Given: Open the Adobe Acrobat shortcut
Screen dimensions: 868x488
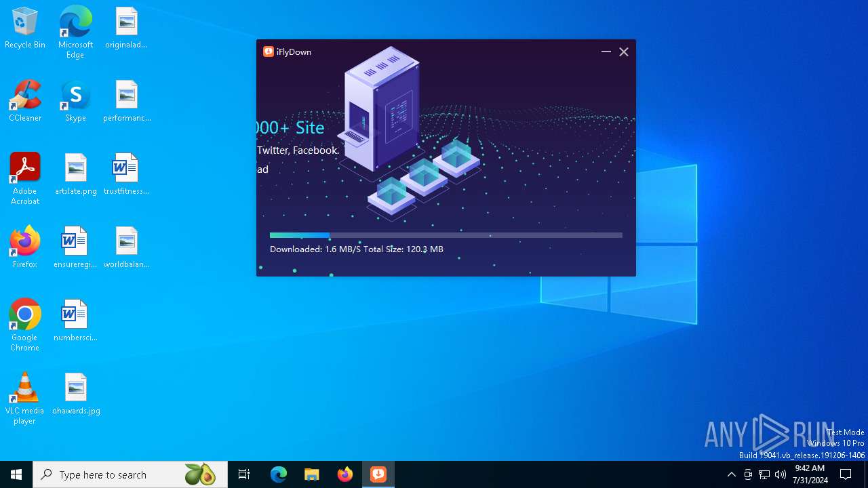Looking at the screenshot, I should coord(25,179).
